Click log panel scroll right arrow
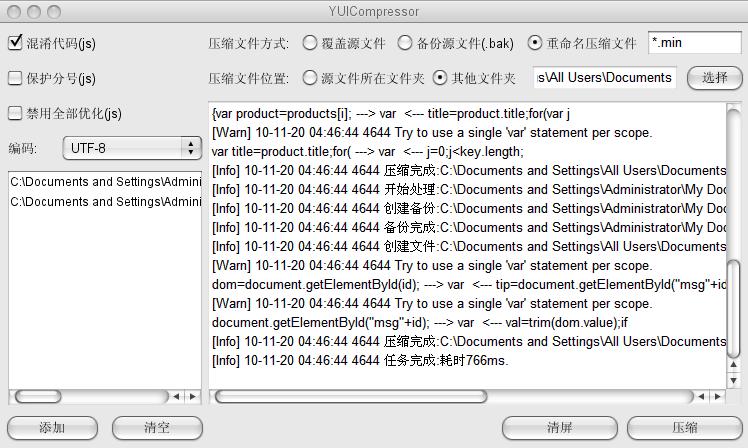This screenshot has width=748, height=448. (717, 396)
